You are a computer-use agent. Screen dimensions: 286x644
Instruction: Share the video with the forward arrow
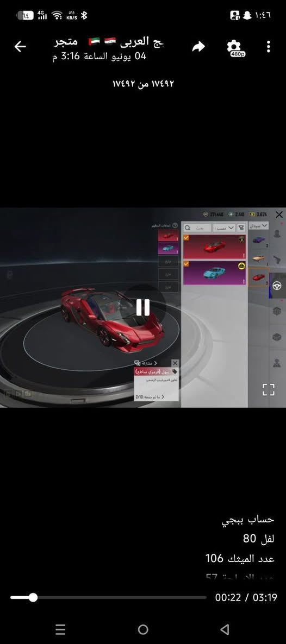point(198,47)
